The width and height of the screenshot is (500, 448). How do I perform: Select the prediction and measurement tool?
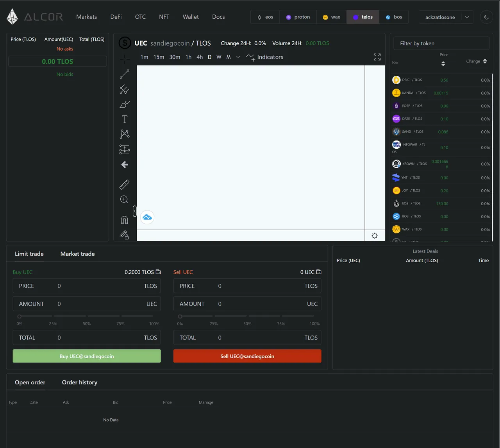(125, 149)
